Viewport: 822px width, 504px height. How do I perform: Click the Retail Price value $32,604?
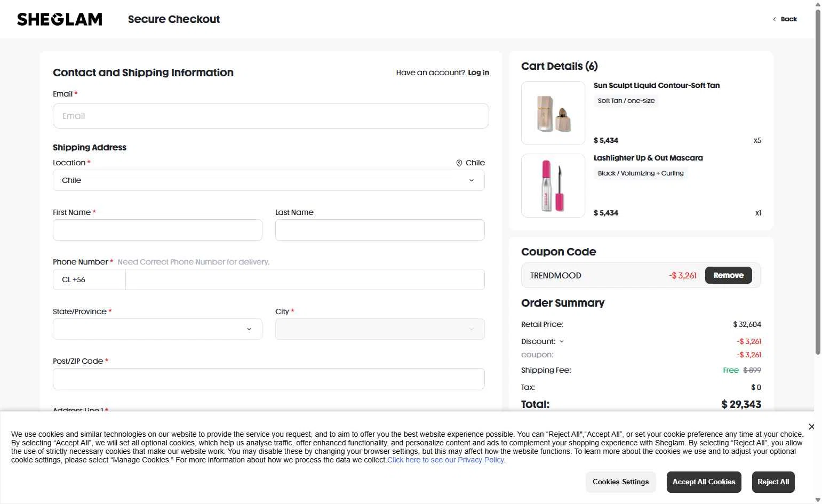[x=747, y=324]
